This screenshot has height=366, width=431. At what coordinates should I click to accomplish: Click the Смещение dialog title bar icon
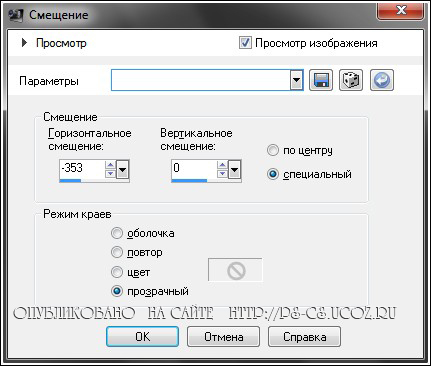click(16, 15)
